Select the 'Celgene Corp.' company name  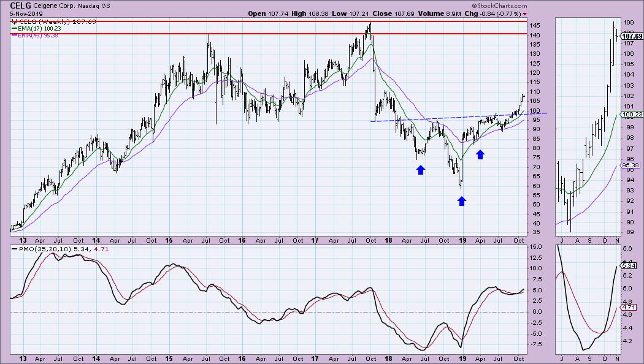click(53, 6)
